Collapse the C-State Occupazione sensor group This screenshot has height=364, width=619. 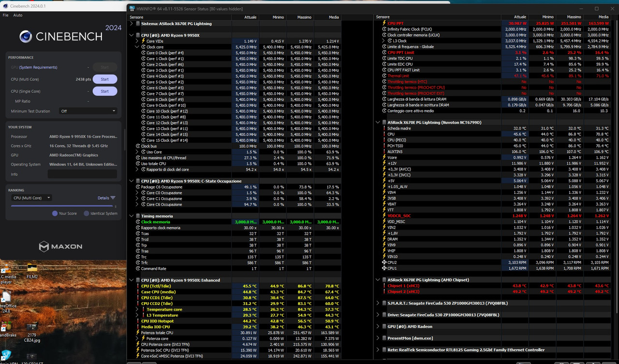(132, 181)
